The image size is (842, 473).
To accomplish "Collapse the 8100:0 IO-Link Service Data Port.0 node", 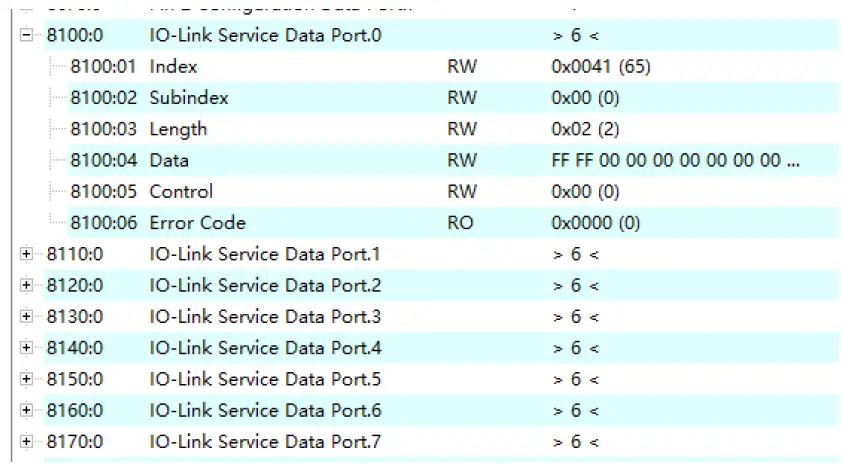I will coord(26,35).
